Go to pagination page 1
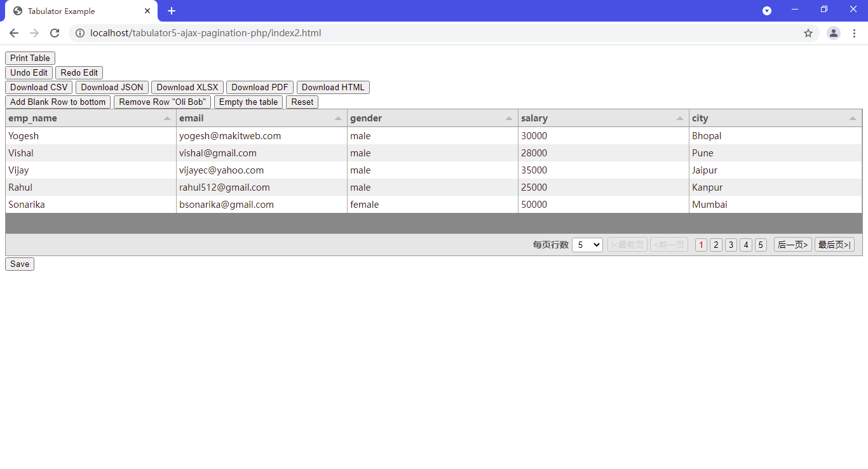 701,245
